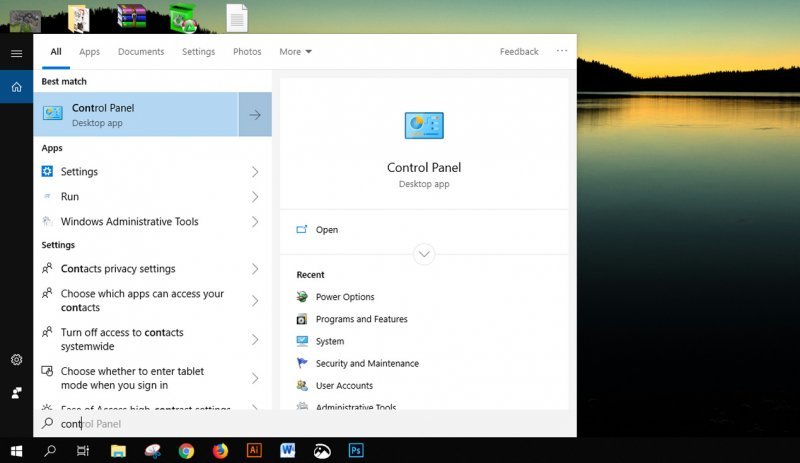This screenshot has width=800, height=463.
Task: Click Open for Control Panel
Action: [327, 230]
